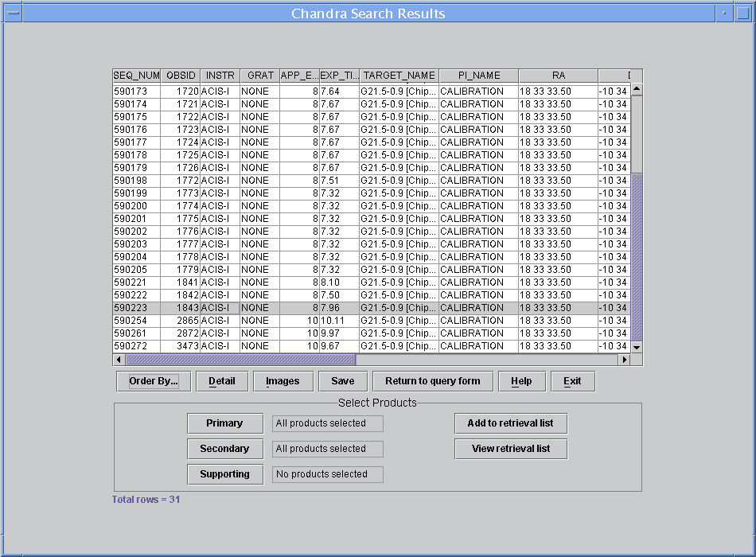Viewport: 756px width, 557px height.
Task: Select row with SEQ_NUM 590203
Action: click(x=372, y=244)
